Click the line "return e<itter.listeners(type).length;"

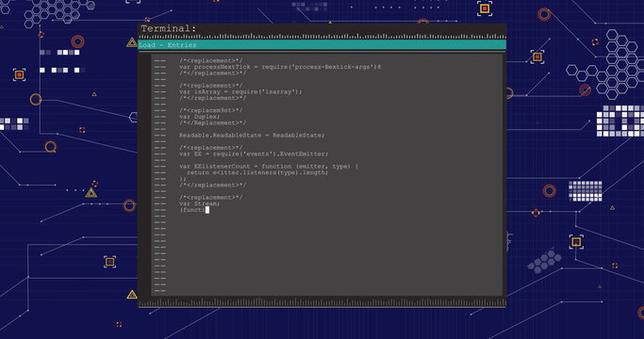click(x=257, y=172)
